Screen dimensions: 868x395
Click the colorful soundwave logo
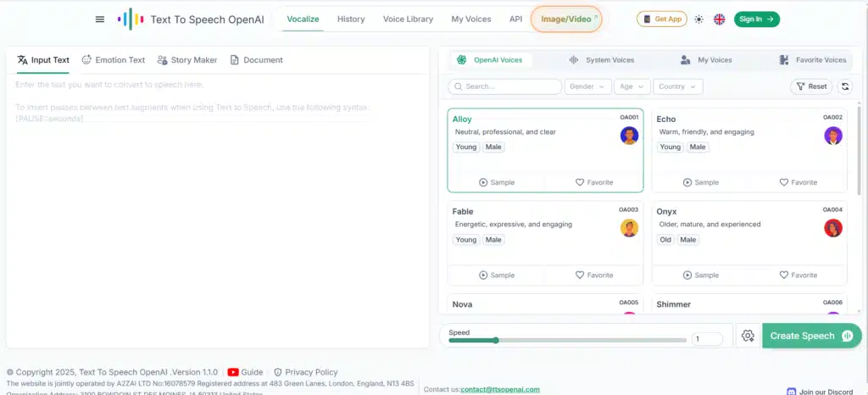(131, 19)
